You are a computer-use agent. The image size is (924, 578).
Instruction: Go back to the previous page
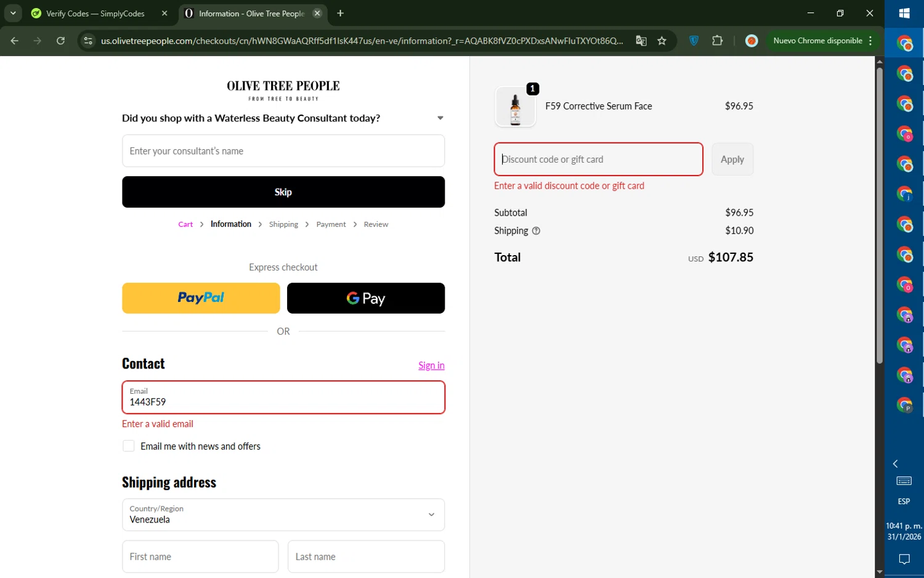[15, 41]
